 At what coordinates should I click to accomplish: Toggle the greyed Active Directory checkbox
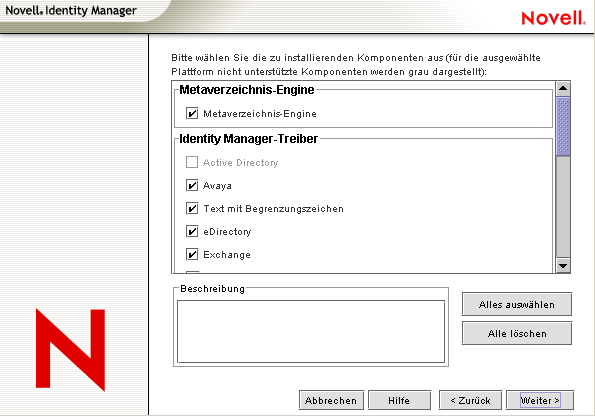point(192,162)
